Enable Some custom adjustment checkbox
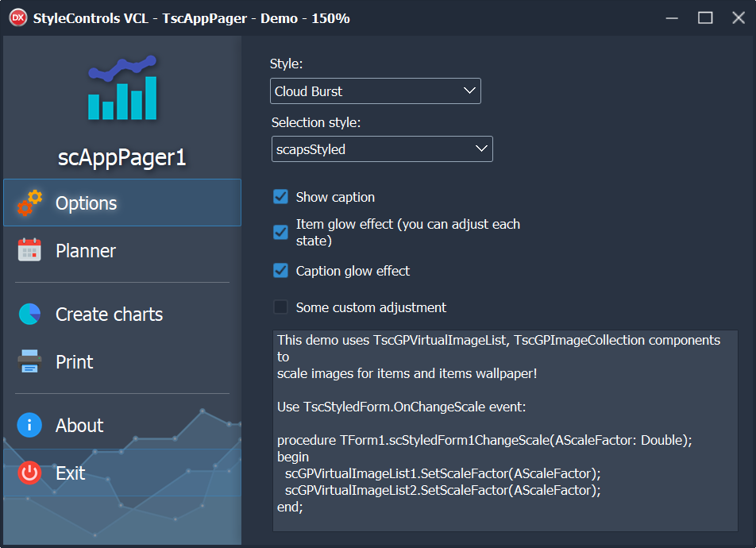Viewport: 756px width, 548px height. point(280,307)
